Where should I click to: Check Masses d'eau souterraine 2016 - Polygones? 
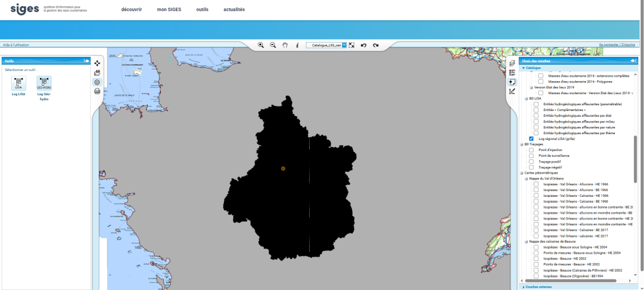[541, 82]
